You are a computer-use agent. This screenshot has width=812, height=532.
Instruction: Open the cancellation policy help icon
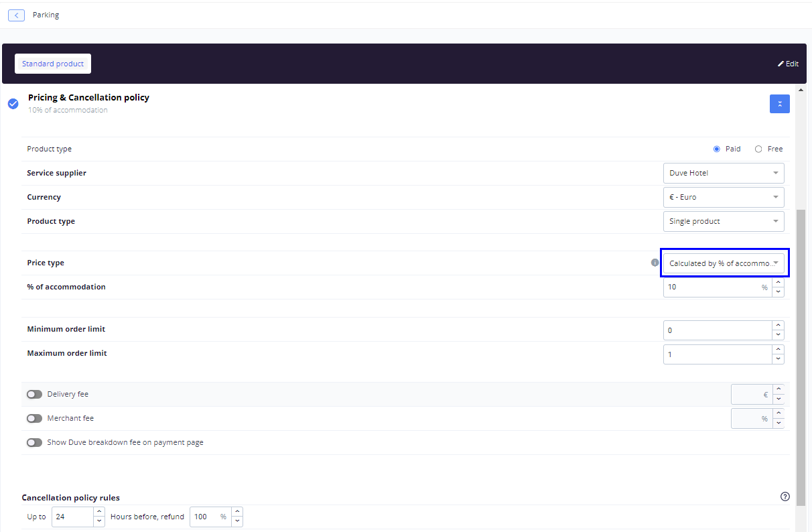[785, 496]
